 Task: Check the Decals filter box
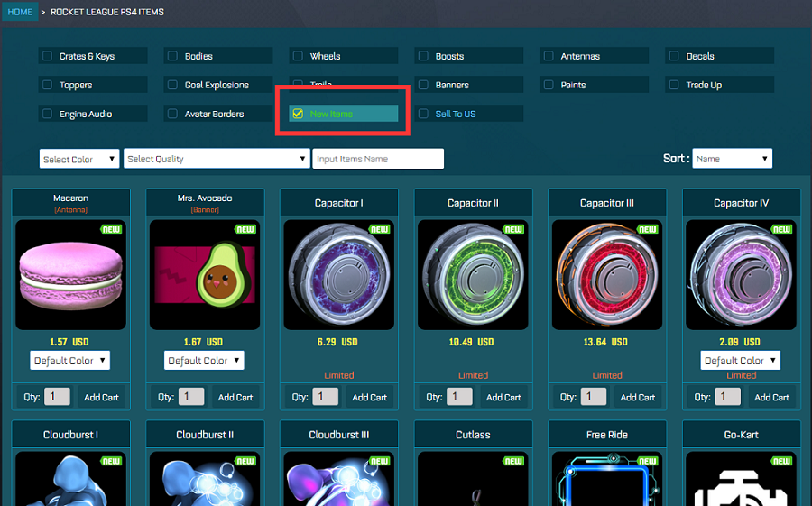click(x=674, y=55)
